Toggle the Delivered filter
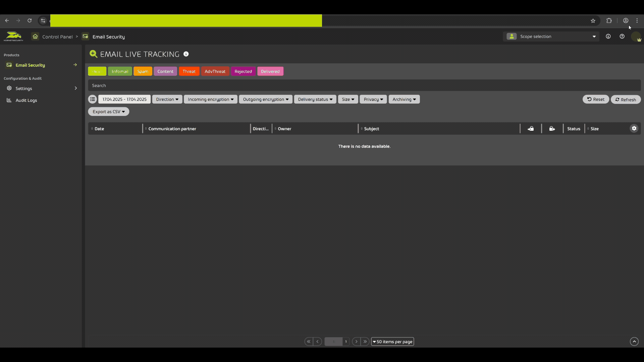The height and width of the screenshot is (362, 644). click(270, 71)
